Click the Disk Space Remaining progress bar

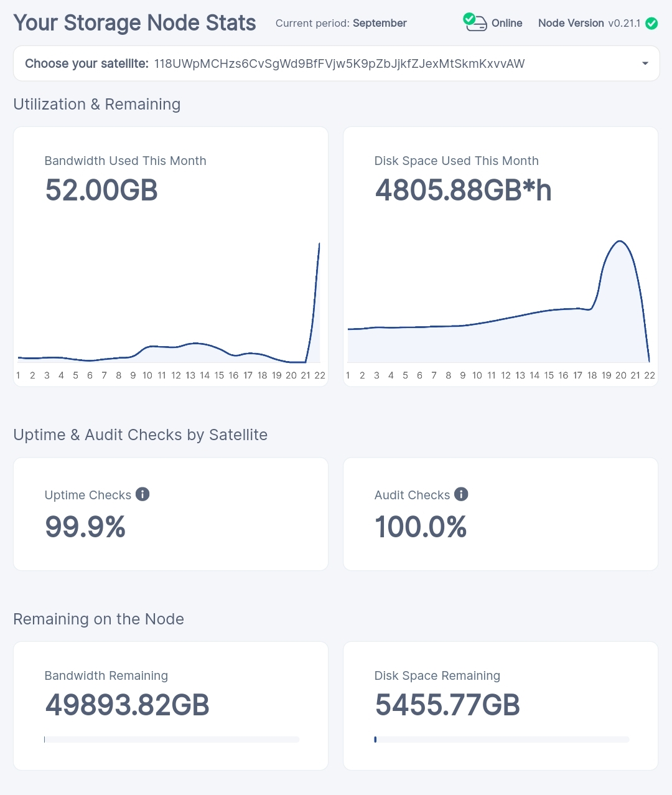tap(502, 740)
